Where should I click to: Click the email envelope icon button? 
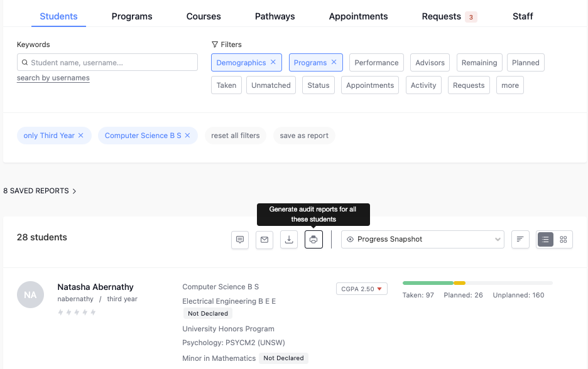click(x=264, y=239)
